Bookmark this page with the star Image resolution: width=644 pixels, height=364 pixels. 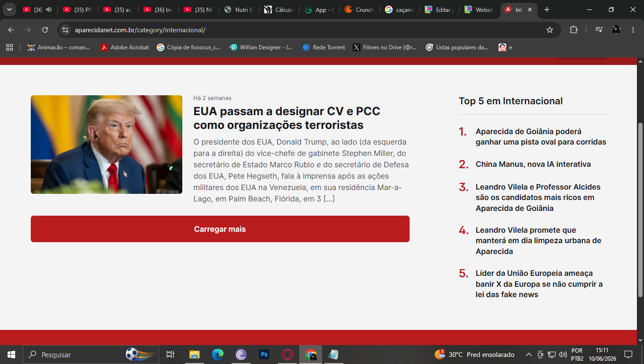pos(550,30)
